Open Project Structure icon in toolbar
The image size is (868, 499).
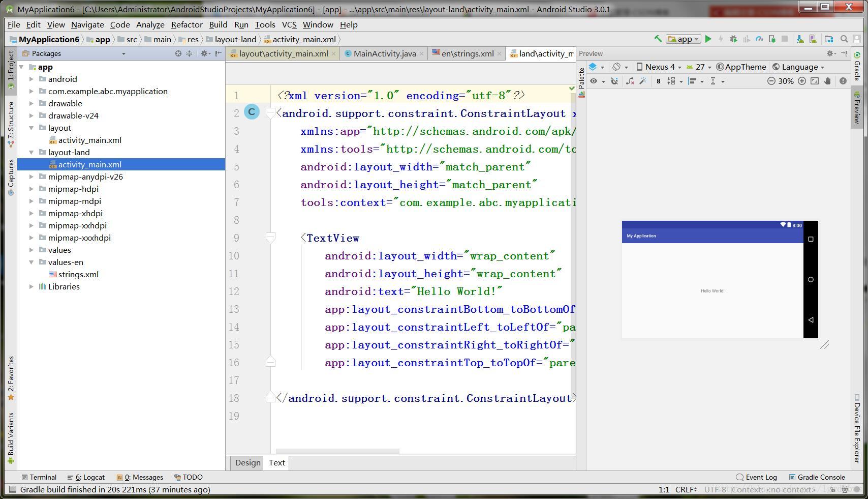coord(829,39)
